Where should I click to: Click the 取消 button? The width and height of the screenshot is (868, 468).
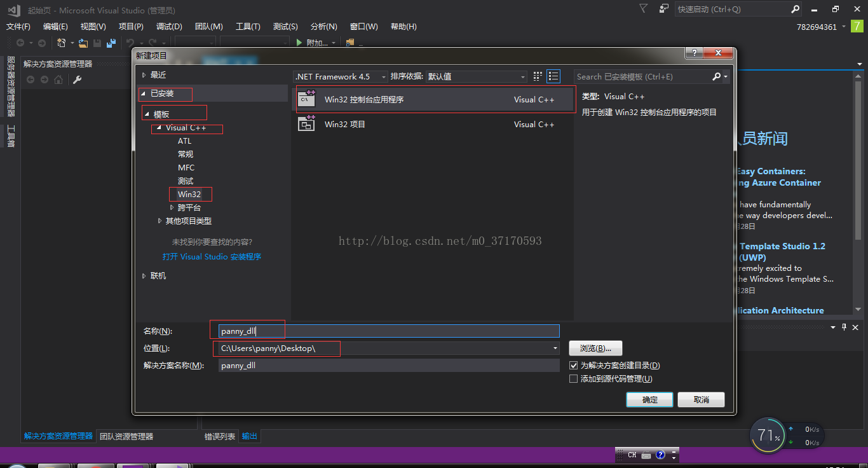tap(701, 399)
